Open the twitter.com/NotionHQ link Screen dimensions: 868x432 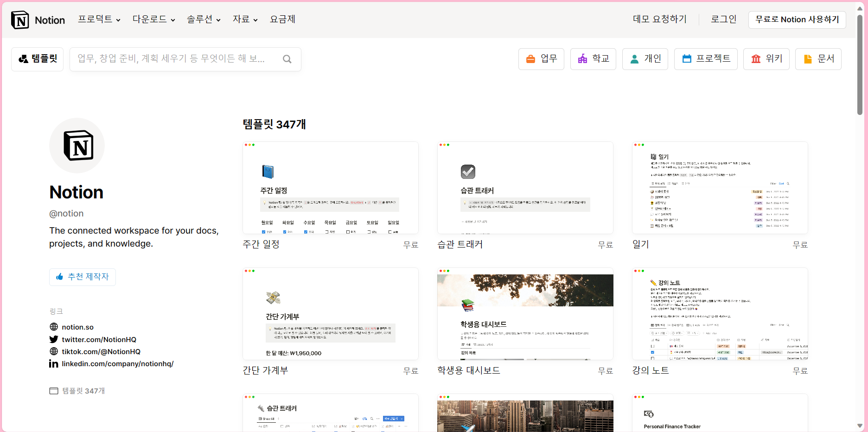pyautogui.click(x=99, y=339)
